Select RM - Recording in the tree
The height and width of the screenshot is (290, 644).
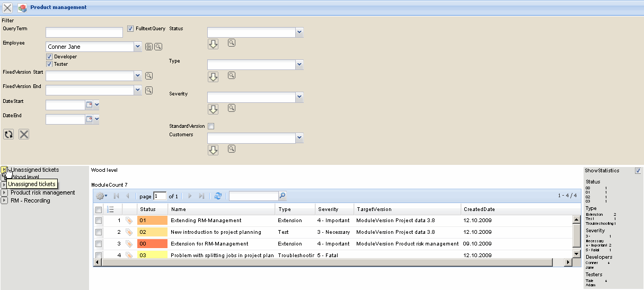[30, 200]
